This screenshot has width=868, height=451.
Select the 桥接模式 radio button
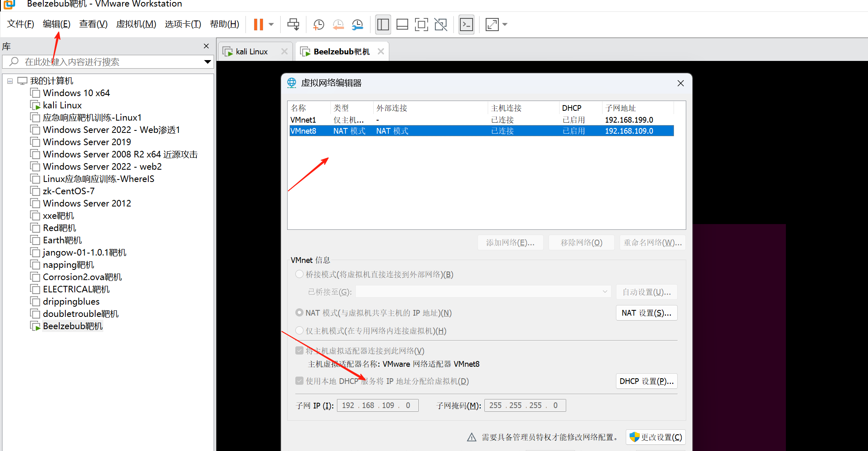[299, 274]
